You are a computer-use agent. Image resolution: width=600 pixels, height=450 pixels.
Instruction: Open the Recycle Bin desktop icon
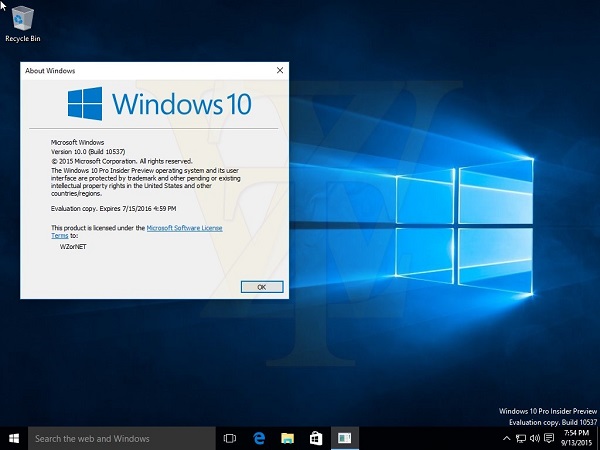pyautogui.click(x=23, y=20)
